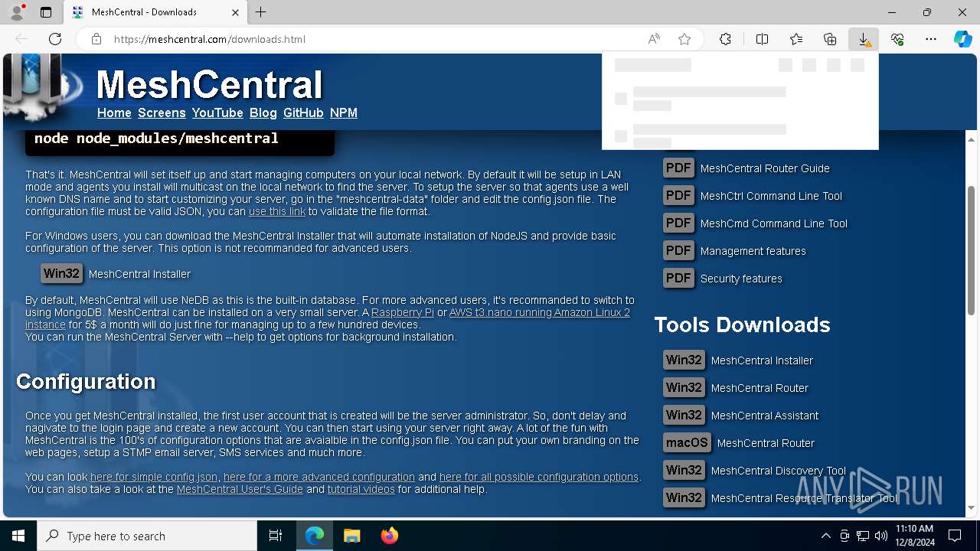Image resolution: width=980 pixels, height=551 pixels.
Task: Open the Extensions puzzle icon
Action: [x=725, y=39]
